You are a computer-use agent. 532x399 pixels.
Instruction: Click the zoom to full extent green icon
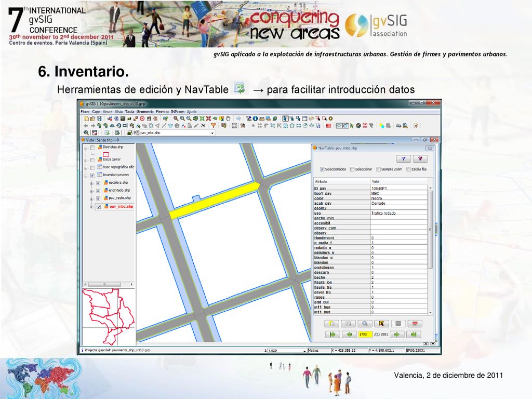pyautogui.click(x=202, y=118)
